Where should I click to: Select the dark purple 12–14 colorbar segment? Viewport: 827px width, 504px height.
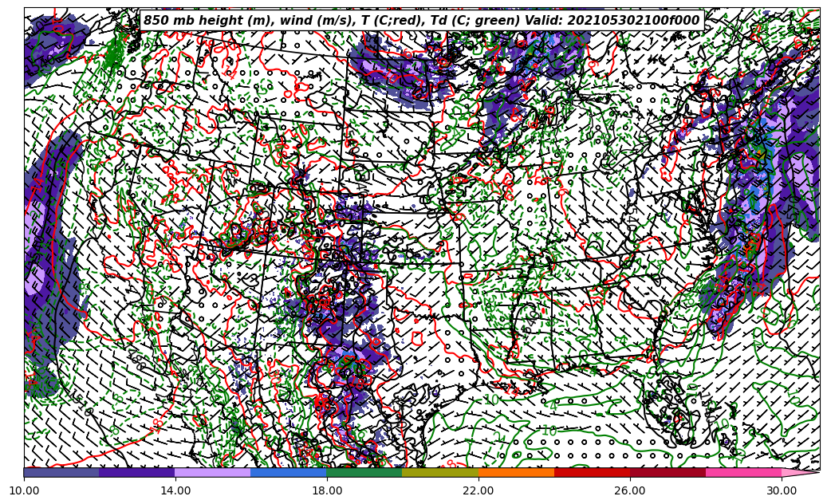tap(137, 472)
